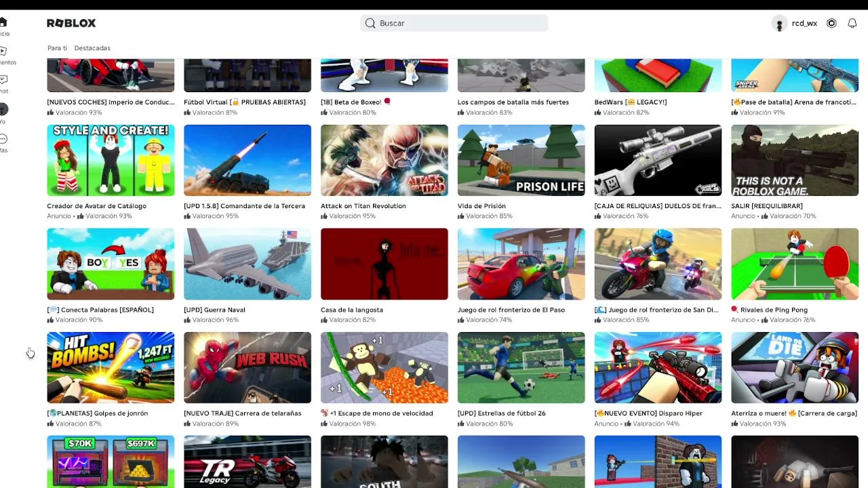Screen dimensions: 868x488
Task: Open Juego de rol fronterizo de El Paso
Action: pos(511,310)
